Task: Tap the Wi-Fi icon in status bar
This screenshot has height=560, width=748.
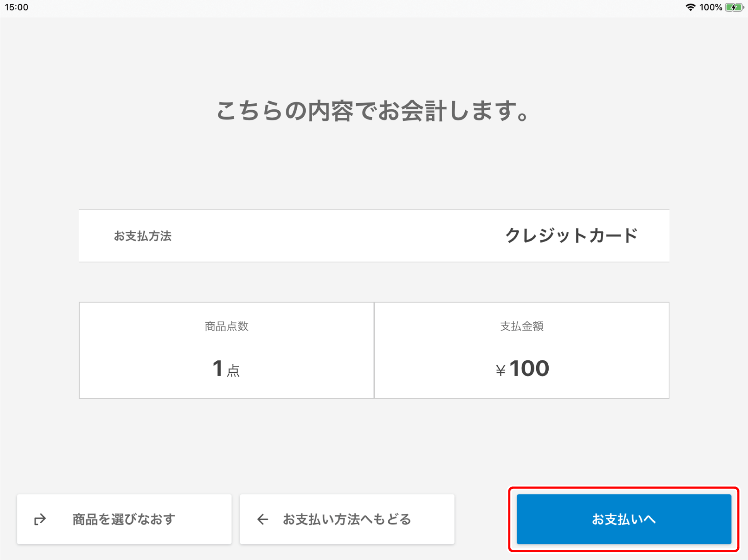Action: (x=690, y=7)
